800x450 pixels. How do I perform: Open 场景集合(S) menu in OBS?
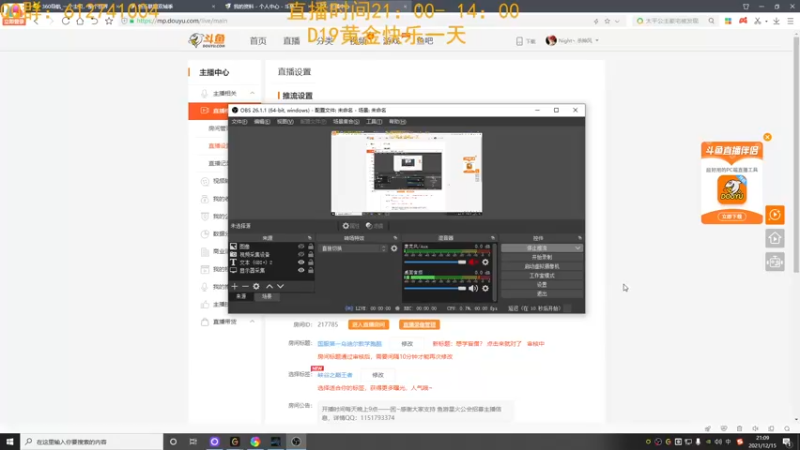point(346,121)
